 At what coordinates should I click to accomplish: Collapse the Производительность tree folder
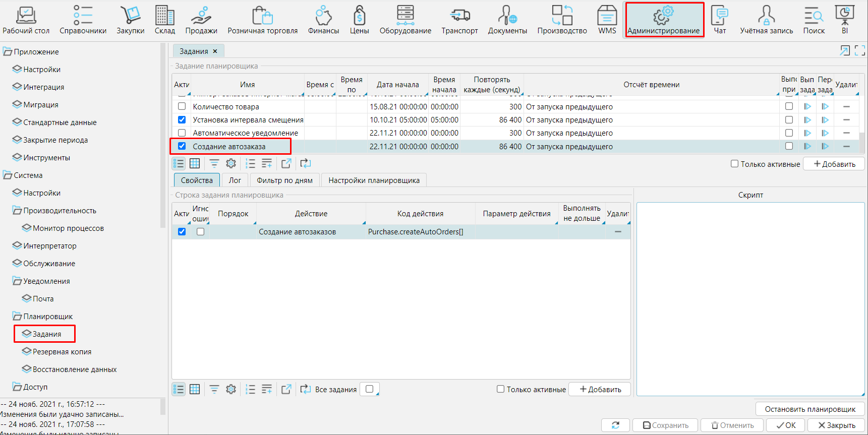pos(17,211)
